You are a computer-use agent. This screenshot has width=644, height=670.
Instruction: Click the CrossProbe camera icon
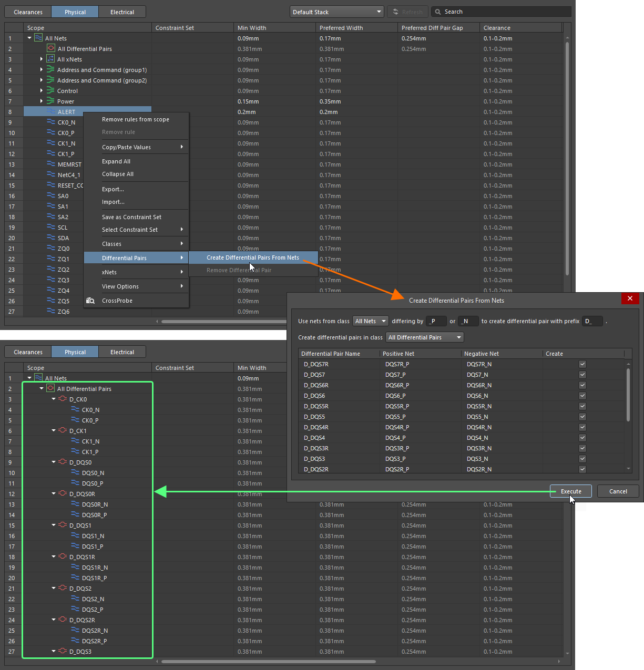point(90,301)
